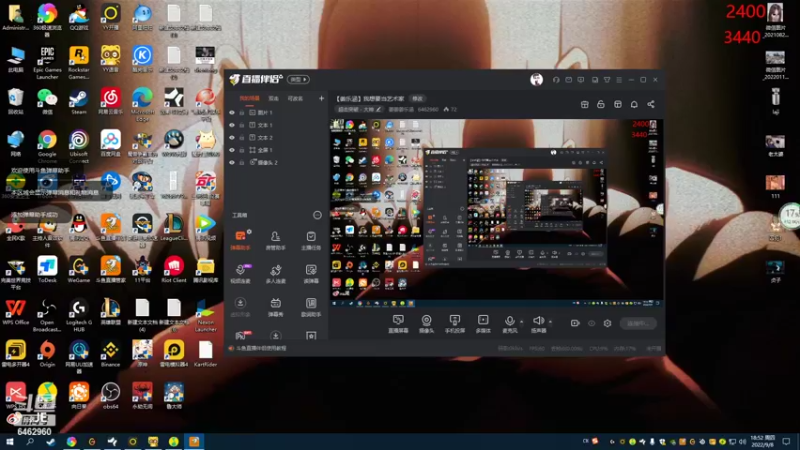800x450 pixels.
Task: Click the 扬声器 speaker icon
Action: [538, 323]
